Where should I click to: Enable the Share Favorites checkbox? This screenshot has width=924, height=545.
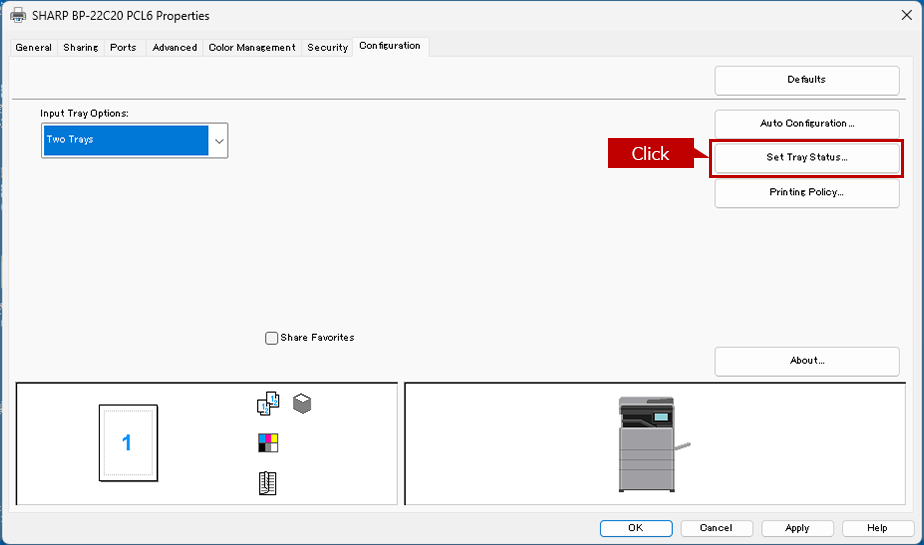coord(271,338)
